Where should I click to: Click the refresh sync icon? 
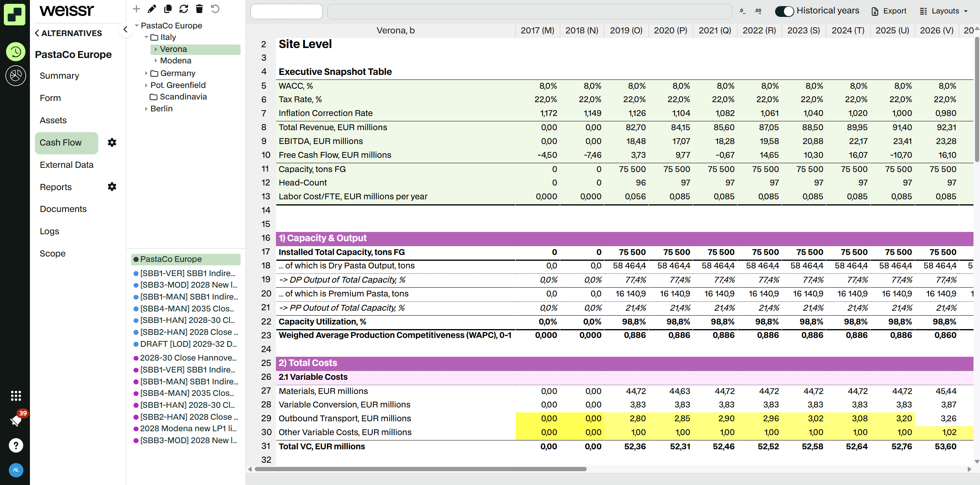tap(184, 9)
